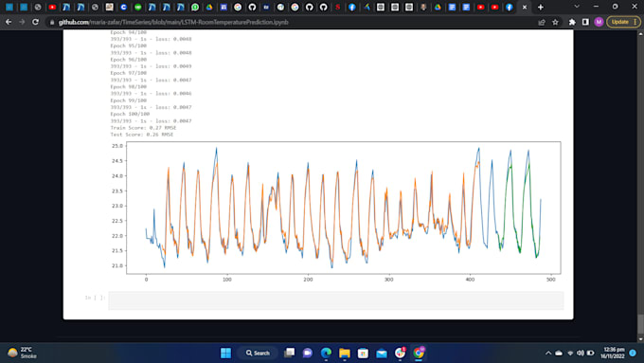Click the In [ ]: cell prompt

tap(95, 298)
